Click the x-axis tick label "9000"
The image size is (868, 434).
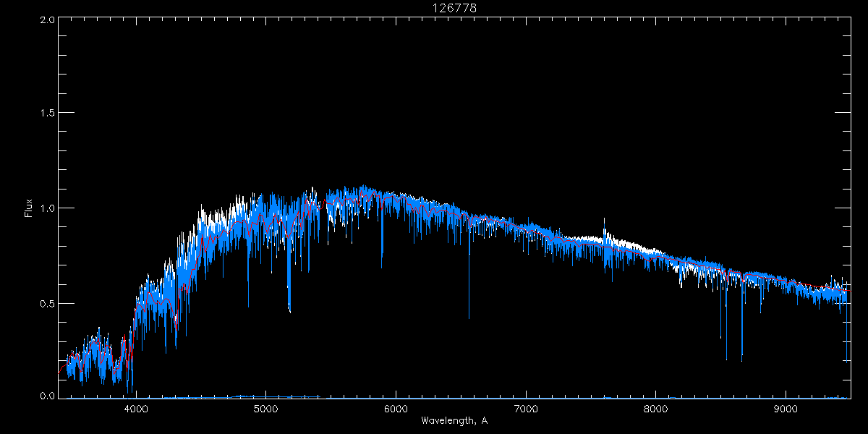tap(786, 409)
